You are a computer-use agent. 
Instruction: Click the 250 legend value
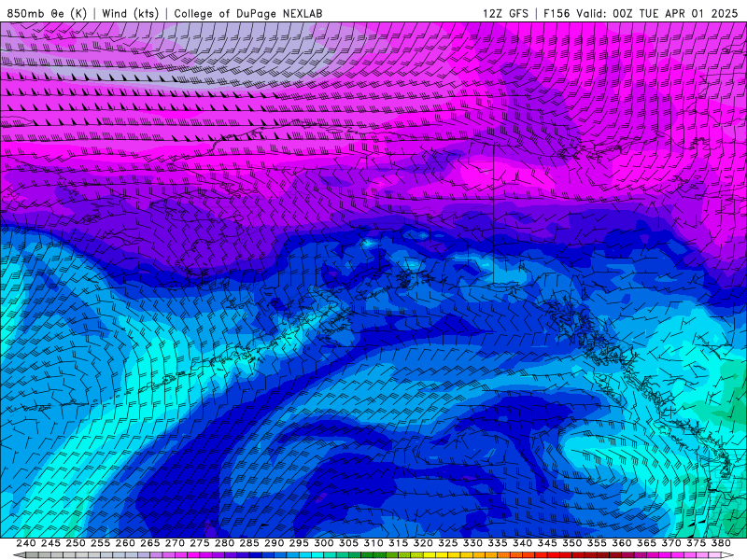(76, 543)
